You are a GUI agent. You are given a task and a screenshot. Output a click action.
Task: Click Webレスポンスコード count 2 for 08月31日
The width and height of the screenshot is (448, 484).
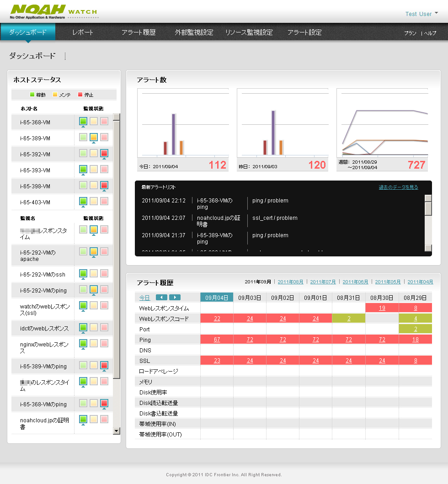coord(349,319)
